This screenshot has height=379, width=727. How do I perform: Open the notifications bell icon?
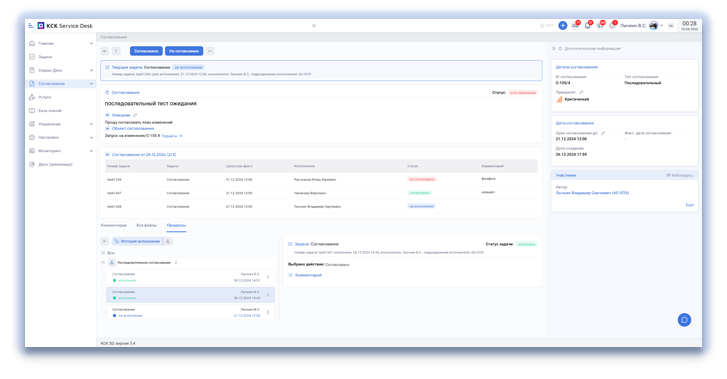point(588,26)
